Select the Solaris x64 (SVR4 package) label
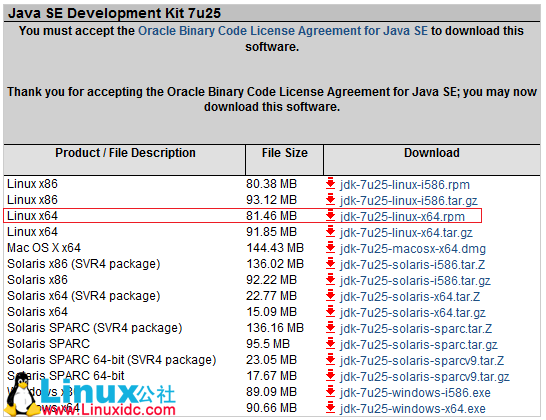 point(84,296)
